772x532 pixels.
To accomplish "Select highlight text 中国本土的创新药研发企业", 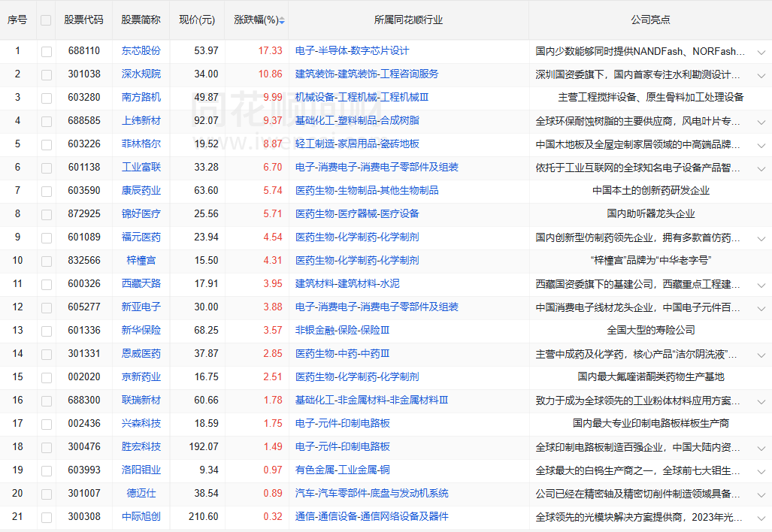I will (x=650, y=190).
